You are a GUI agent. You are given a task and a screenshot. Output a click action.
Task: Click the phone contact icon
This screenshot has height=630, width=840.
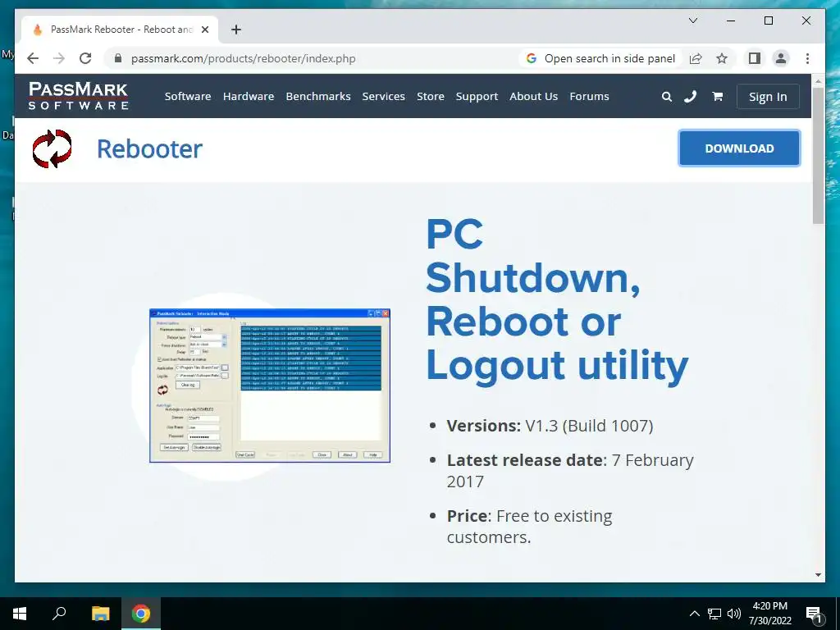tap(691, 97)
